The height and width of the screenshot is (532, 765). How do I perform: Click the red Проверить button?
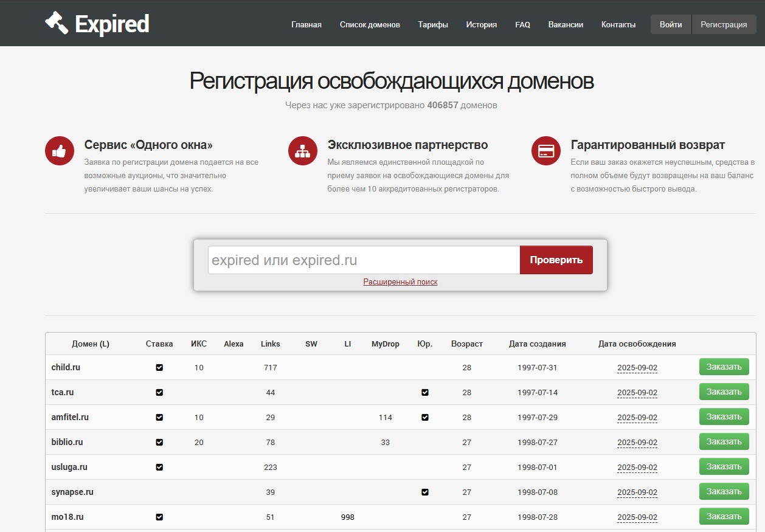pyautogui.click(x=556, y=260)
